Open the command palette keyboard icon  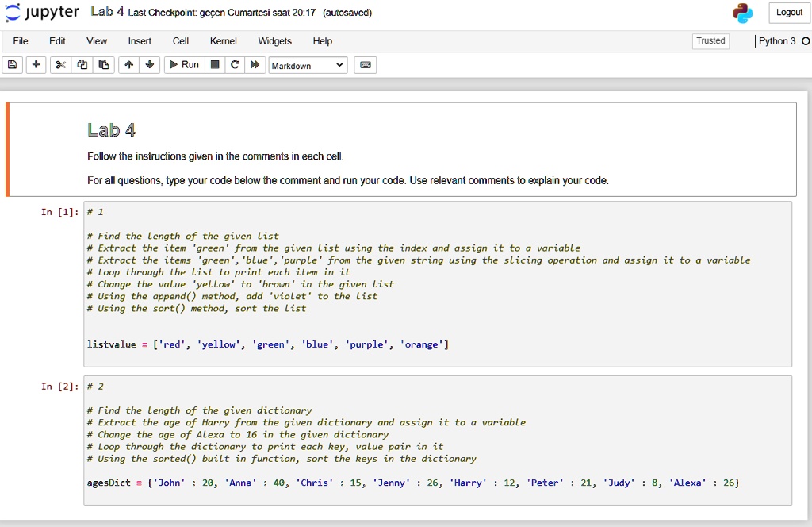[x=365, y=64]
